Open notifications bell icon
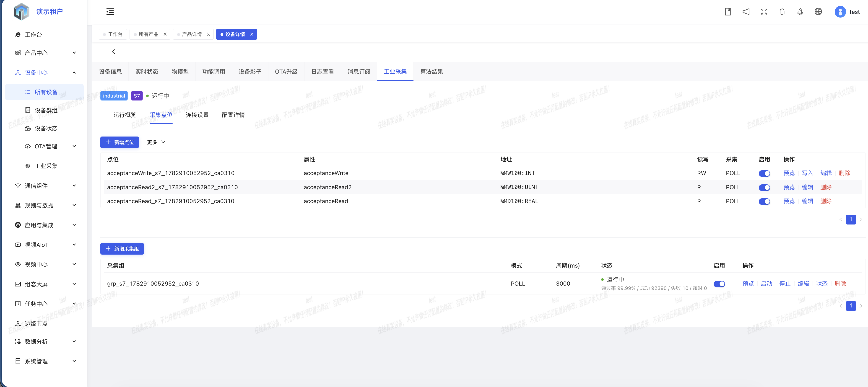868x387 pixels. click(782, 12)
